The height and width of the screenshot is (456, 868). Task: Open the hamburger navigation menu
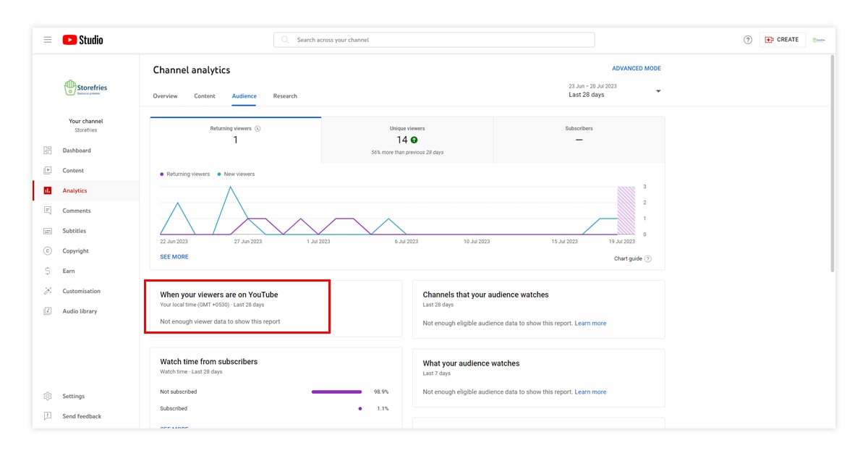pyautogui.click(x=48, y=40)
